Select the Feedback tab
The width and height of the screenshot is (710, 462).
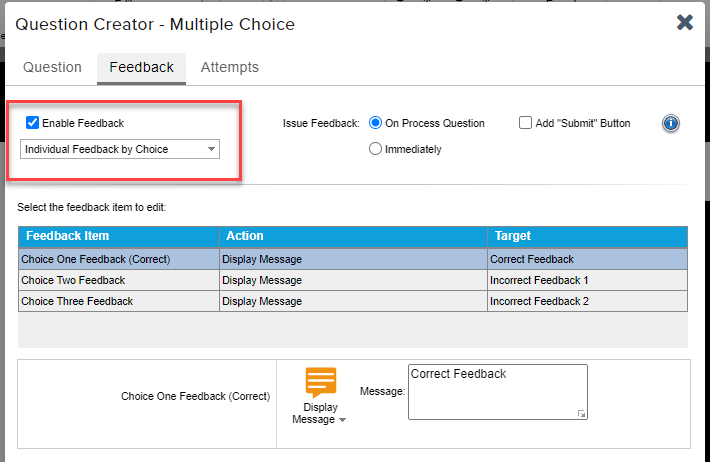coord(141,67)
